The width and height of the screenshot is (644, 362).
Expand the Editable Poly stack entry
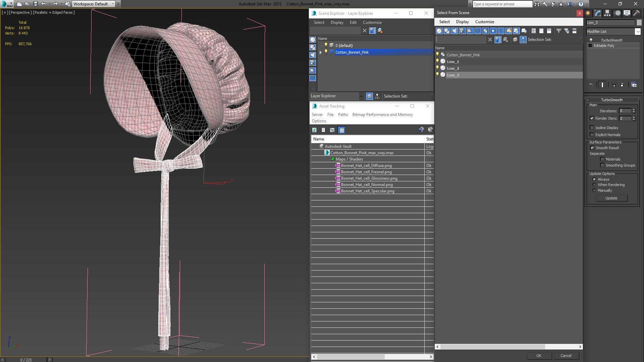point(590,46)
